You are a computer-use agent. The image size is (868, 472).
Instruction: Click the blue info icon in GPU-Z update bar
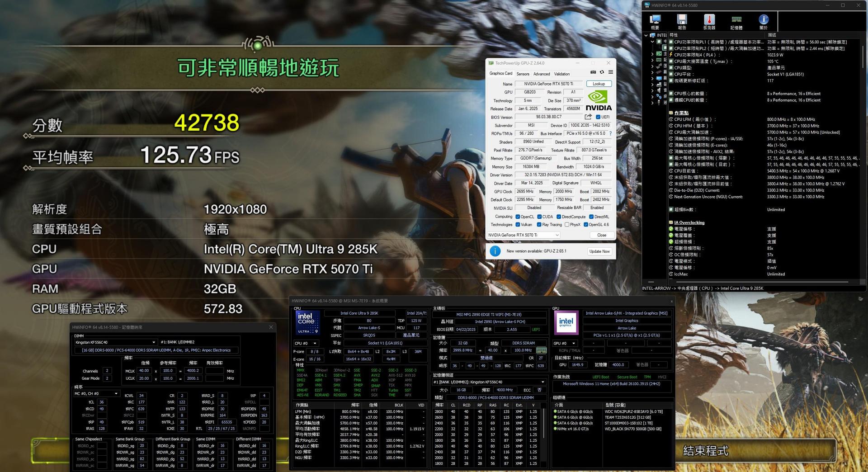(x=495, y=251)
